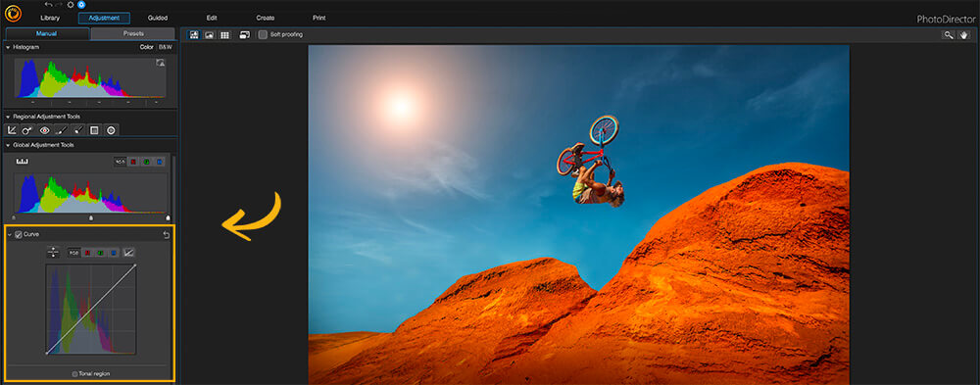Viewport: 980px width, 385px height.
Task: Open the Print module
Action: point(318,19)
